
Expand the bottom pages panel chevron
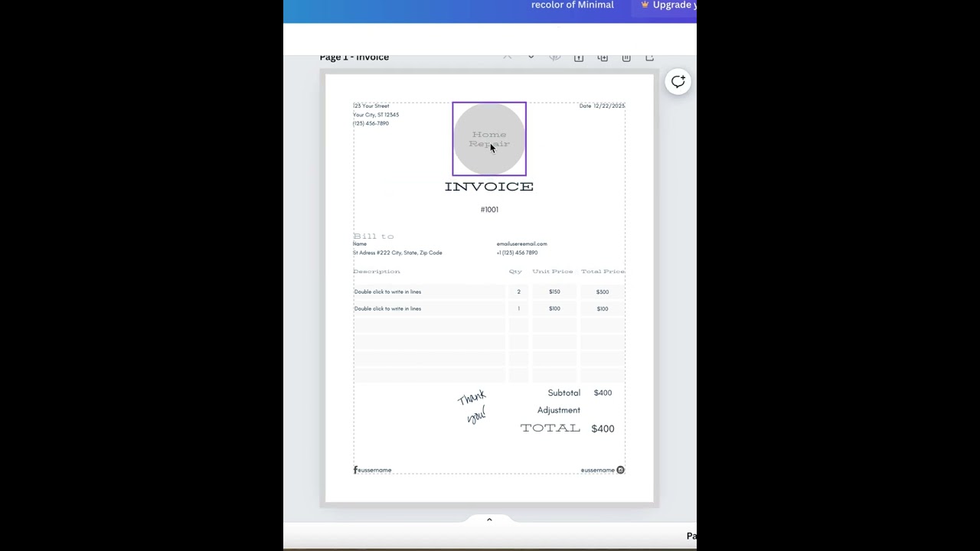pyautogui.click(x=489, y=520)
